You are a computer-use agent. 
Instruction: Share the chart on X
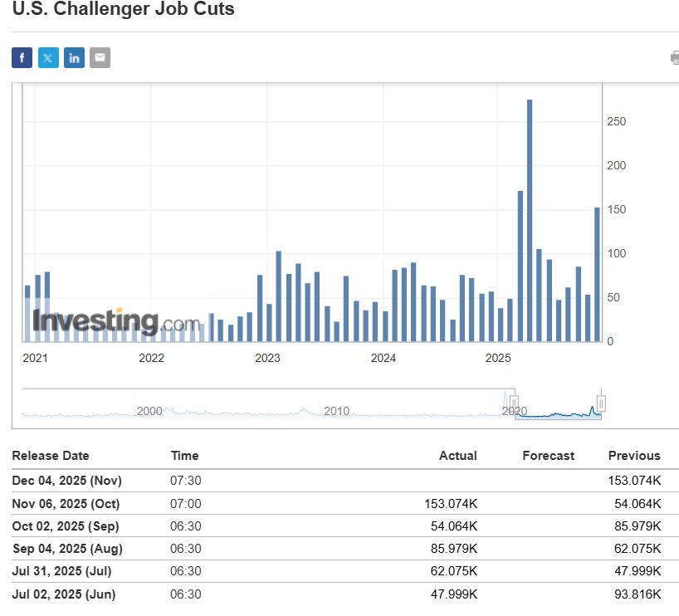click(x=48, y=57)
